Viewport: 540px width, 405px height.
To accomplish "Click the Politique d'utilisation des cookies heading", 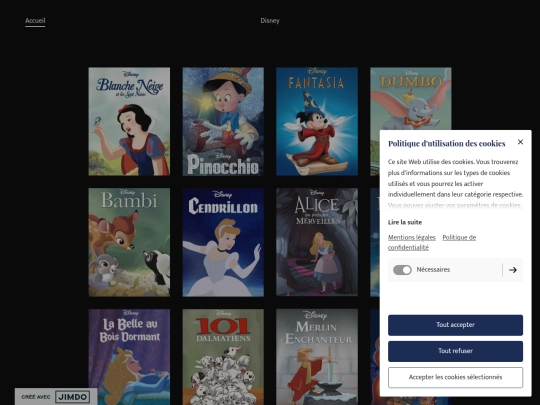I will (x=447, y=144).
